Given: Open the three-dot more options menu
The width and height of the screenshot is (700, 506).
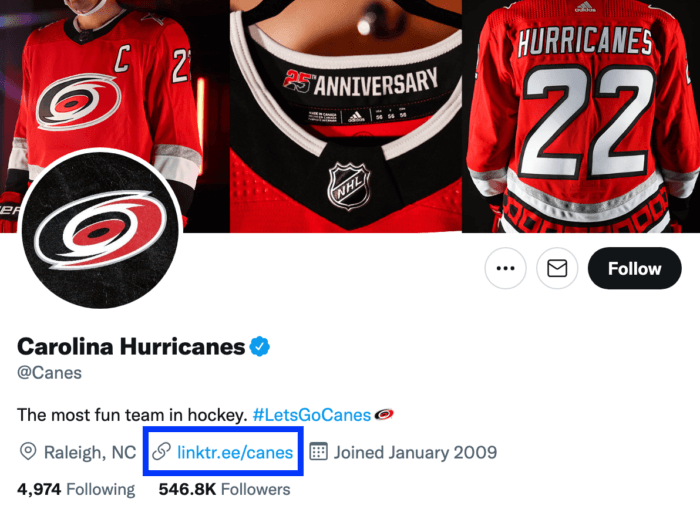Looking at the screenshot, I should click(506, 268).
